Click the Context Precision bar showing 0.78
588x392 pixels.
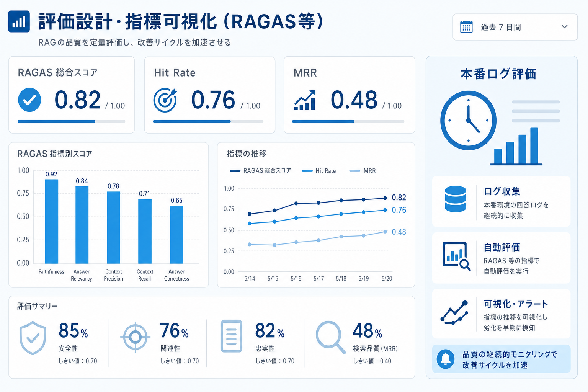(x=113, y=227)
